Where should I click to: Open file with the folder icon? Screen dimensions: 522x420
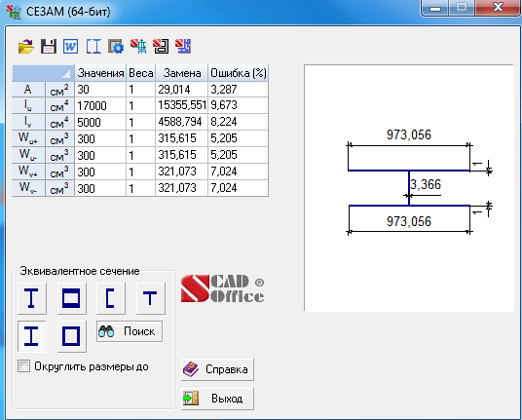tap(26, 47)
